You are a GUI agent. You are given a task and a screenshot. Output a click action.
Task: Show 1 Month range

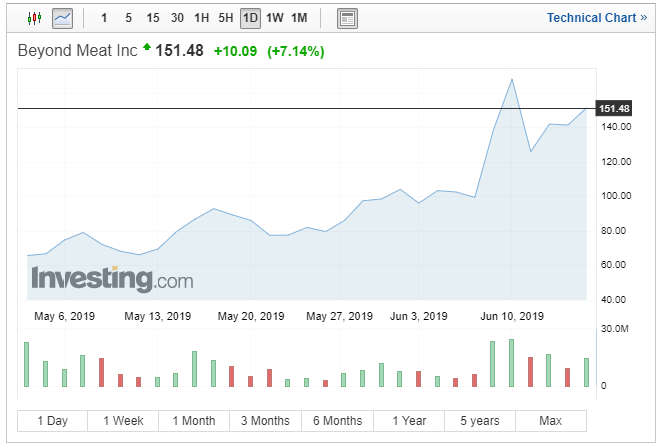pos(194,421)
